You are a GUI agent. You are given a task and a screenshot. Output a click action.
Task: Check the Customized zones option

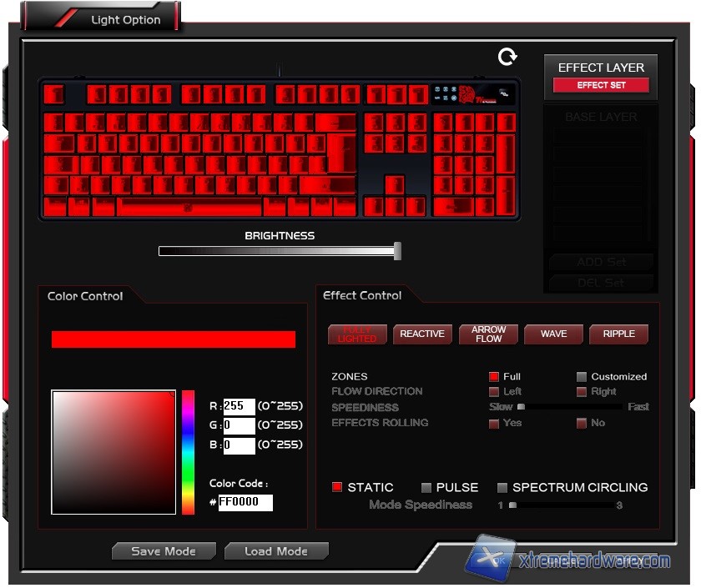pos(582,377)
